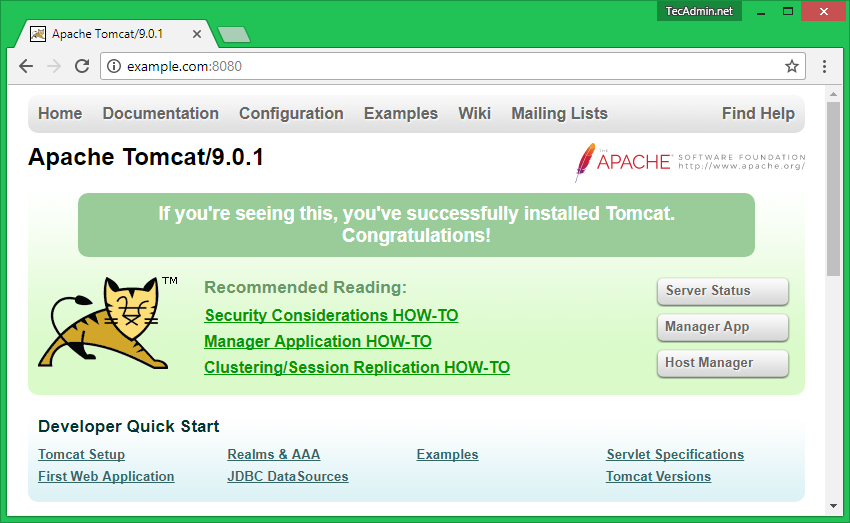Viewport: 850px width, 523px height.
Task: Click the scrollbar down arrow
Action: coord(833,506)
